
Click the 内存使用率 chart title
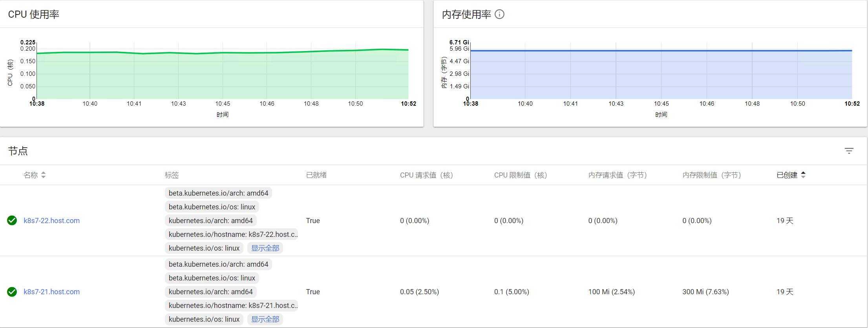click(x=466, y=15)
